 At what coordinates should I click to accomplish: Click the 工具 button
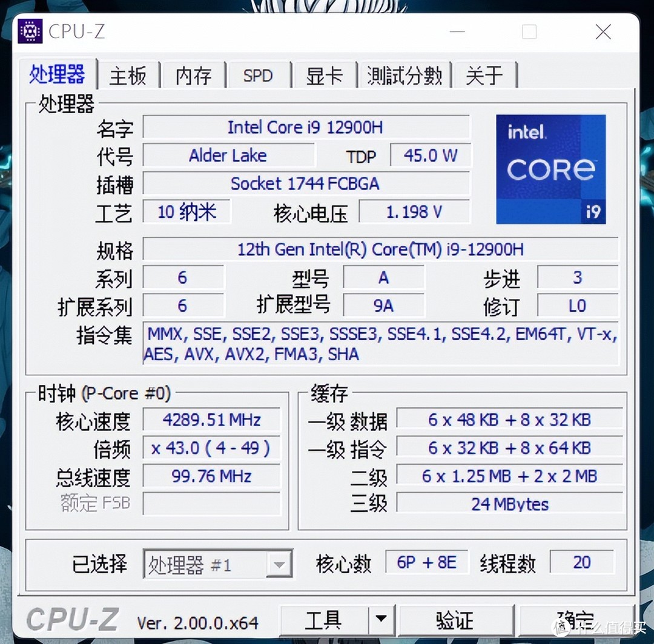(323, 620)
